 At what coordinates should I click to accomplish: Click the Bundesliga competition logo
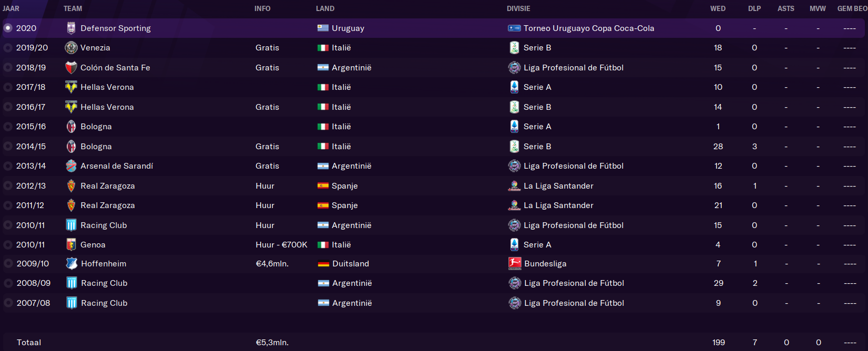point(515,264)
